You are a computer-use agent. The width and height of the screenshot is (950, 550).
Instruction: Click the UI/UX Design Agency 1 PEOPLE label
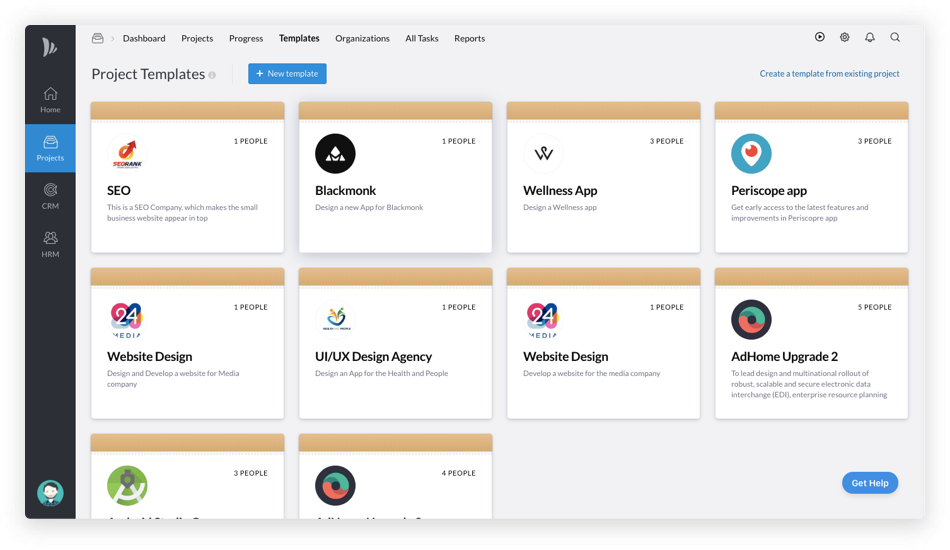point(459,307)
